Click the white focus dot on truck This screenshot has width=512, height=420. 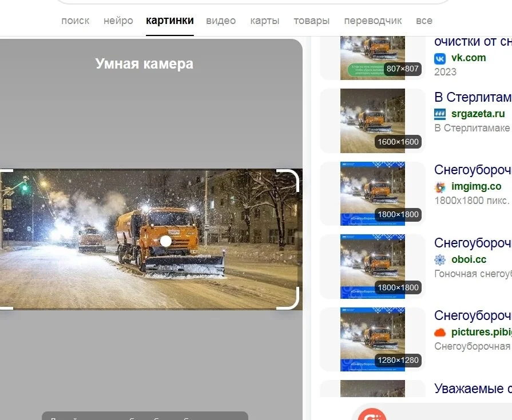pyautogui.click(x=166, y=241)
